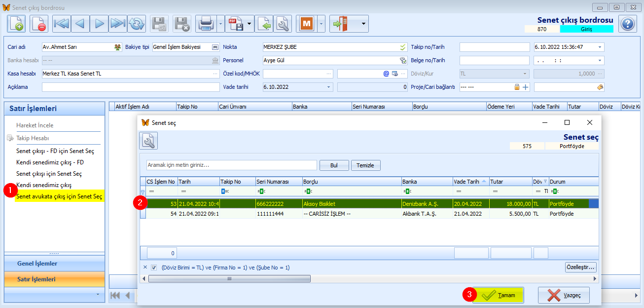The width and height of the screenshot is (644, 308).
Task: Click the save floppy icon with checkmark
Action: pos(159,23)
